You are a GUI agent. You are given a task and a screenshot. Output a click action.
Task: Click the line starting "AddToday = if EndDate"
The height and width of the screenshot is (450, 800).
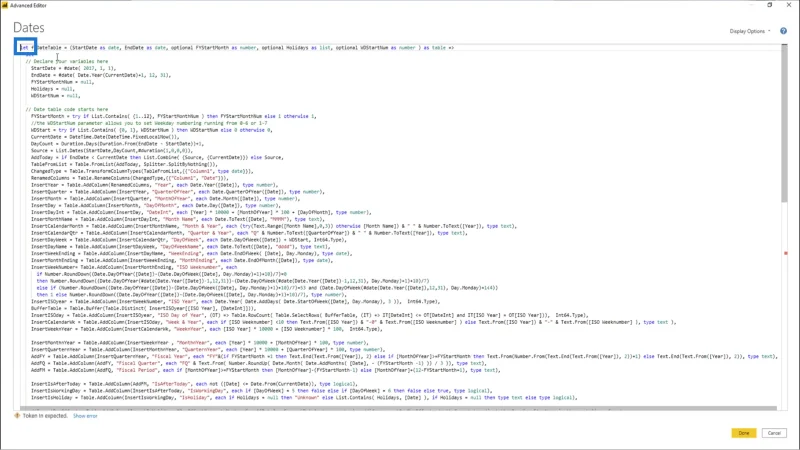tap(157, 157)
